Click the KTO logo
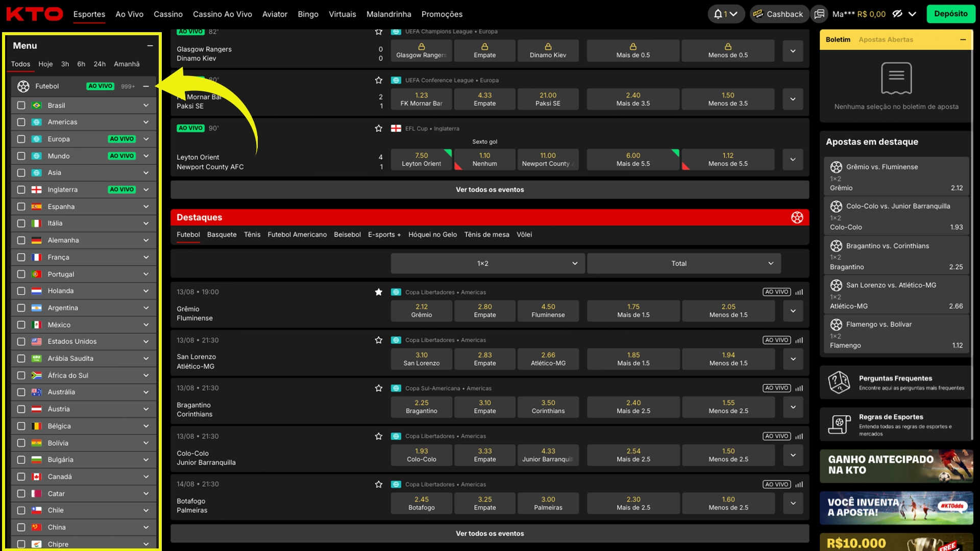This screenshot has height=551, width=980. coord(35,14)
